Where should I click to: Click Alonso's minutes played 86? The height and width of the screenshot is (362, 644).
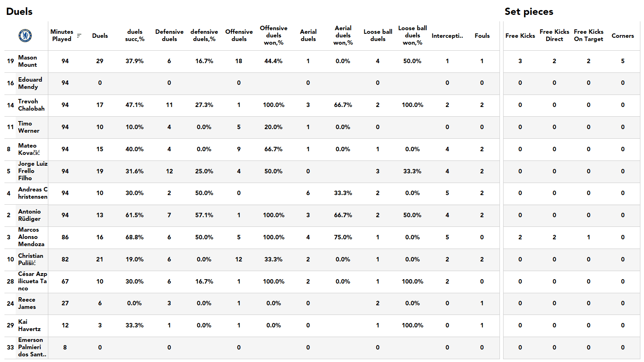pyautogui.click(x=65, y=237)
